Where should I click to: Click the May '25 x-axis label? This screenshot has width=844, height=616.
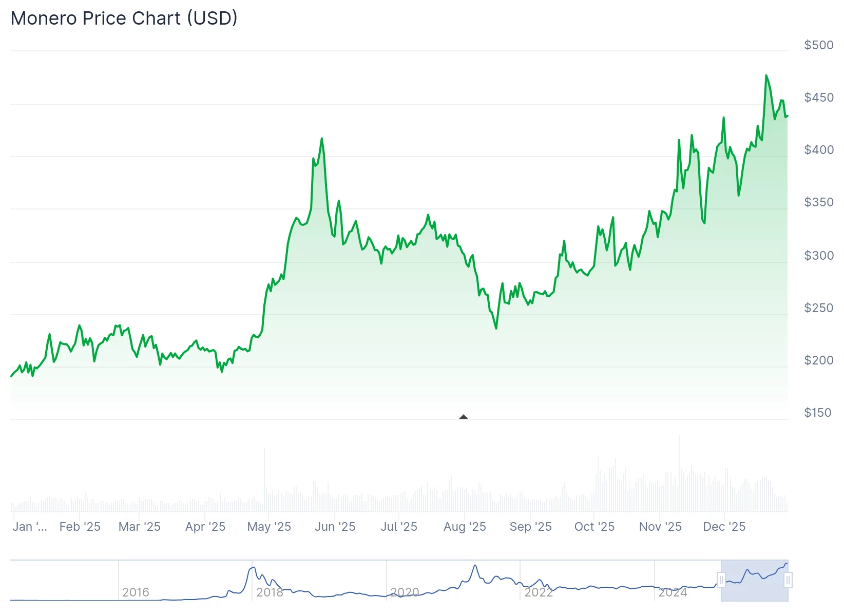[x=269, y=527]
